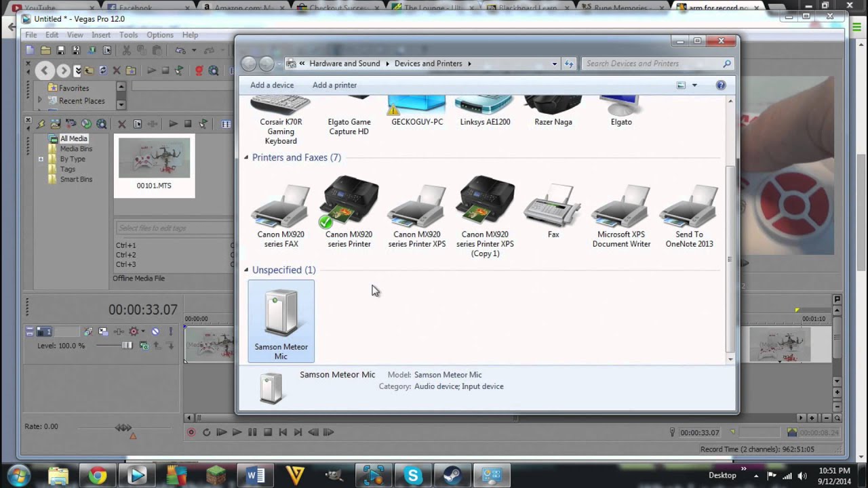The image size is (868, 488).
Task: Expand the By Type tree node
Action: pyautogui.click(x=41, y=159)
